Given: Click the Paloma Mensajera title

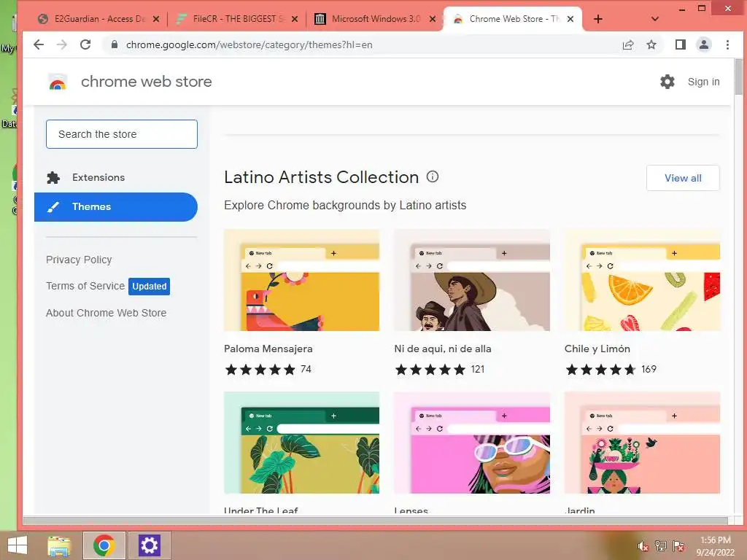Looking at the screenshot, I should pos(268,349).
